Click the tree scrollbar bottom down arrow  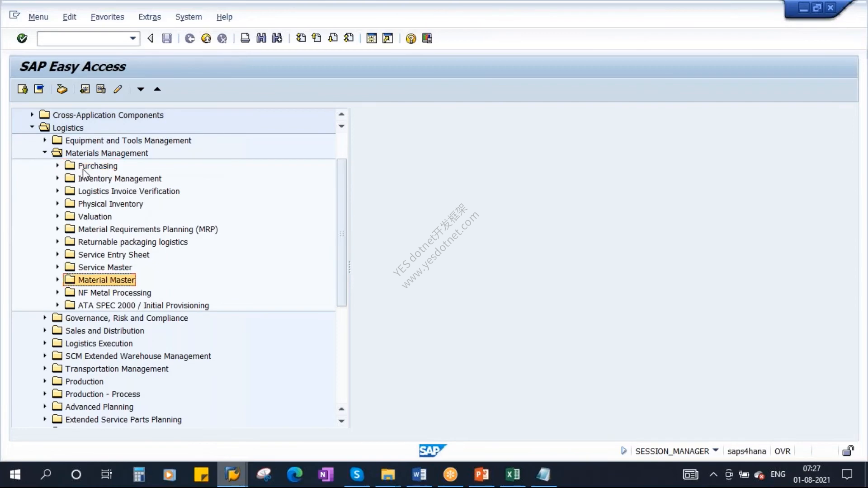pyautogui.click(x=341, y=421)
